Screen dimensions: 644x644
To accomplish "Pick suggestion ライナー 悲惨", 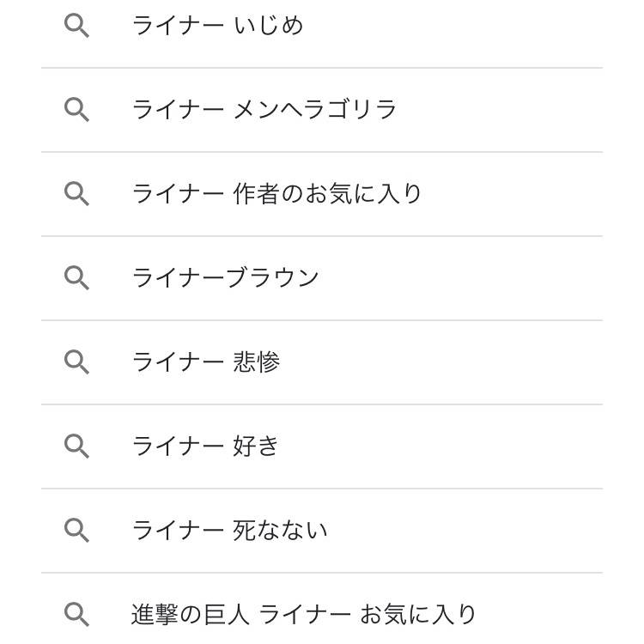I will (x=322, y=362).
